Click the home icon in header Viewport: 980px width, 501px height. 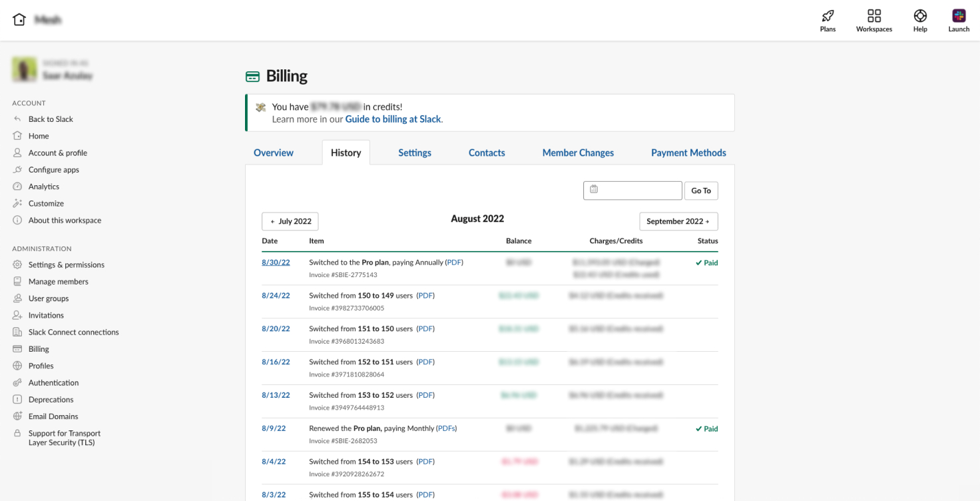[19, 20]
